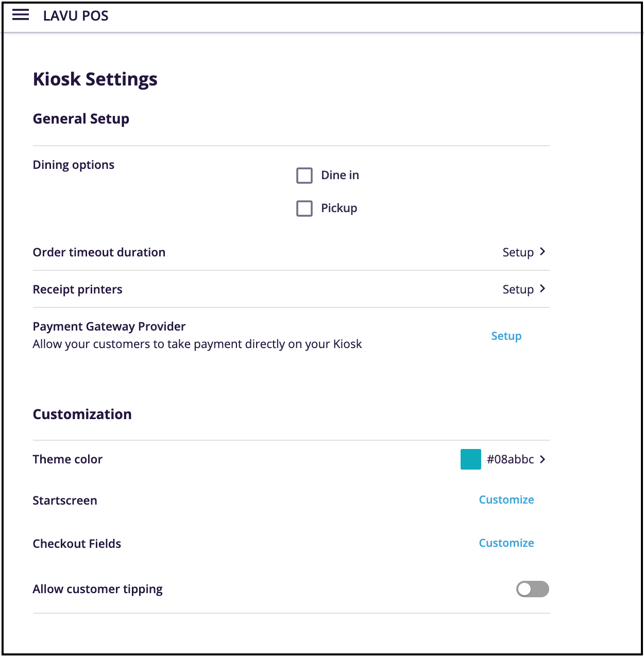This screenshot has width=644, height=657.
Task: Enable the Pickup dining option
Action: (x=304, y=208)
